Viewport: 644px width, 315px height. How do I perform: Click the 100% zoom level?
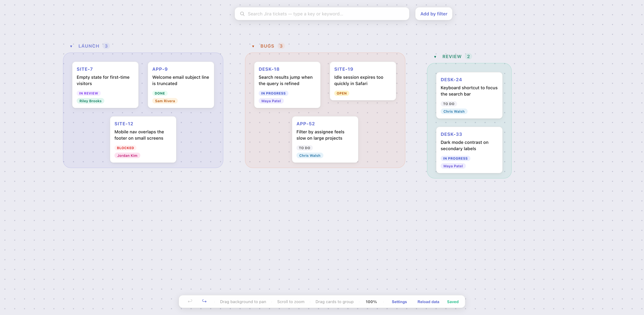[x=371, y=302]
